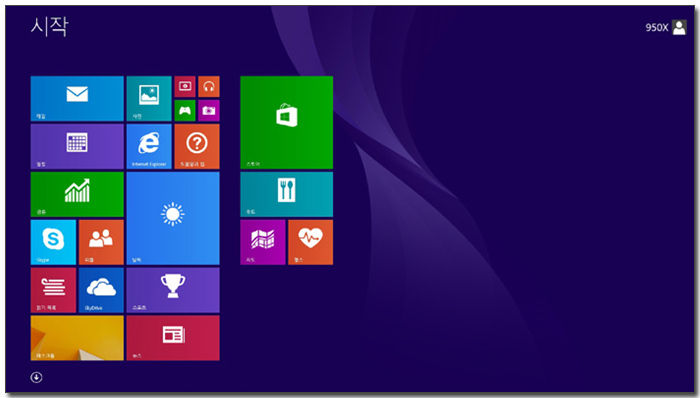Open the Finance chart tile
The width and height of the screenshot is (700, 398).
pos(77,195)
